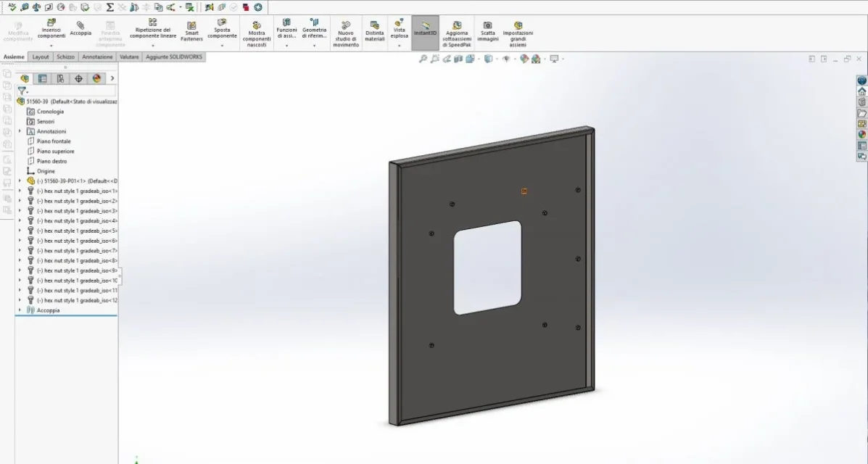
Task: Open the DimXpertManager crosshair tab
Action: pos(78,78)
